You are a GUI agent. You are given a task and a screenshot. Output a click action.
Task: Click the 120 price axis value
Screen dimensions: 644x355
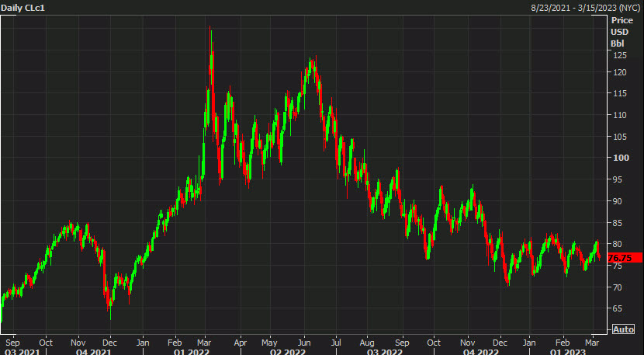pos(618,72)
